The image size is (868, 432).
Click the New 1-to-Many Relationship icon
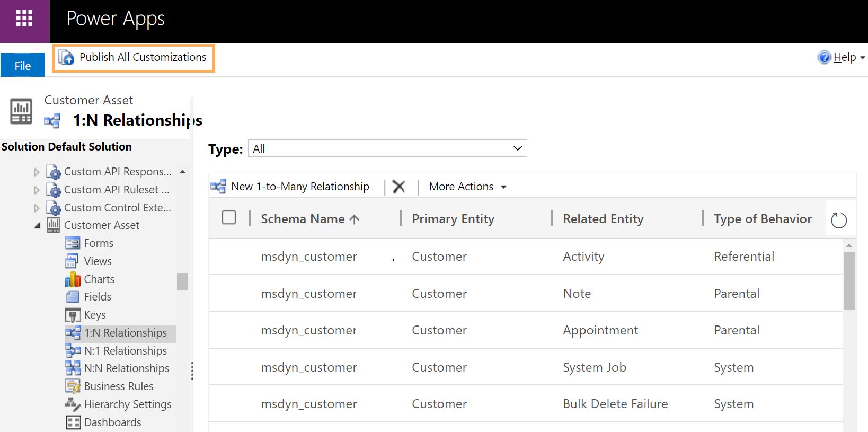tap(218, 187)
